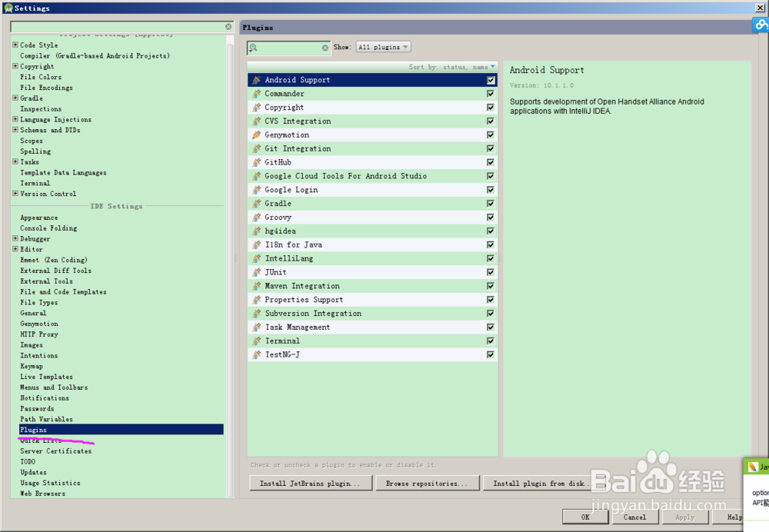
Task: Click the Properties Support plugin icon
Action: [x=256, y=300]
